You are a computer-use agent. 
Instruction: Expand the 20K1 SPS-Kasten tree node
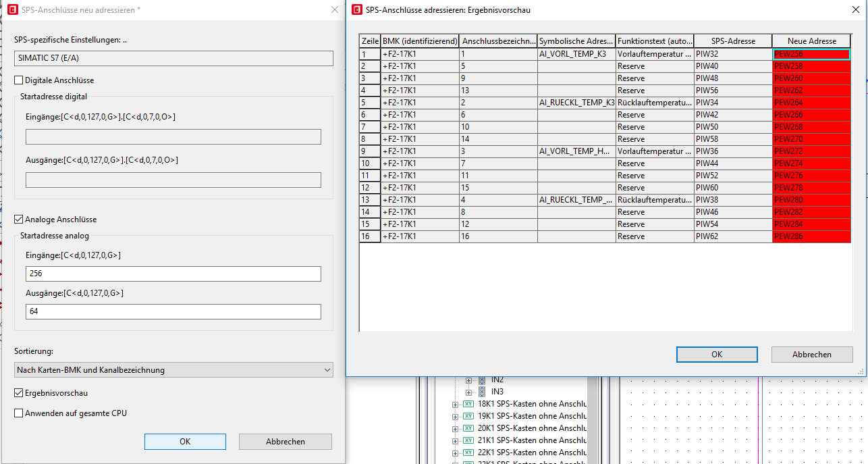[455, 429]
